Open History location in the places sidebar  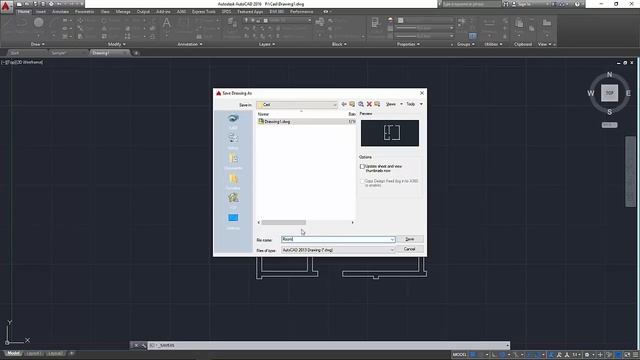[x=233, y=141]
